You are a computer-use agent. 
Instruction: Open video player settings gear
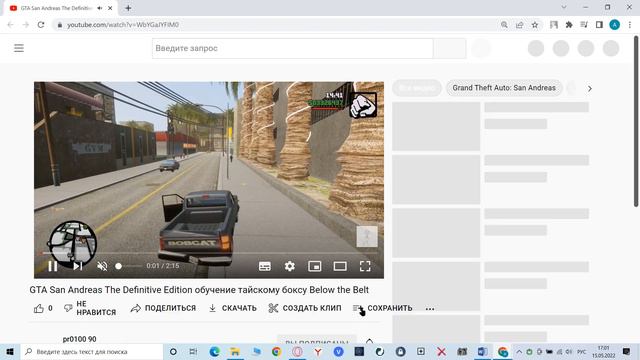[289, 266]
